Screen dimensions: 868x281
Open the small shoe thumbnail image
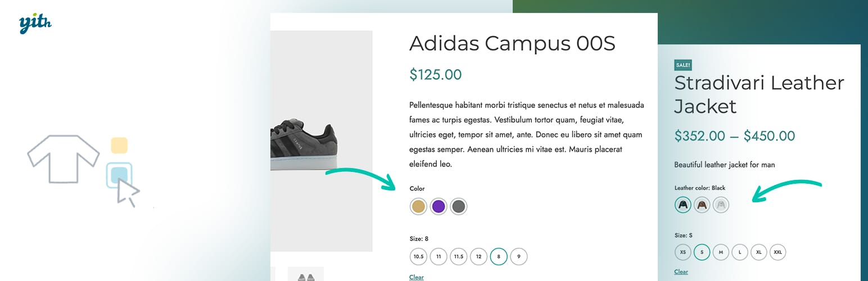306,275
